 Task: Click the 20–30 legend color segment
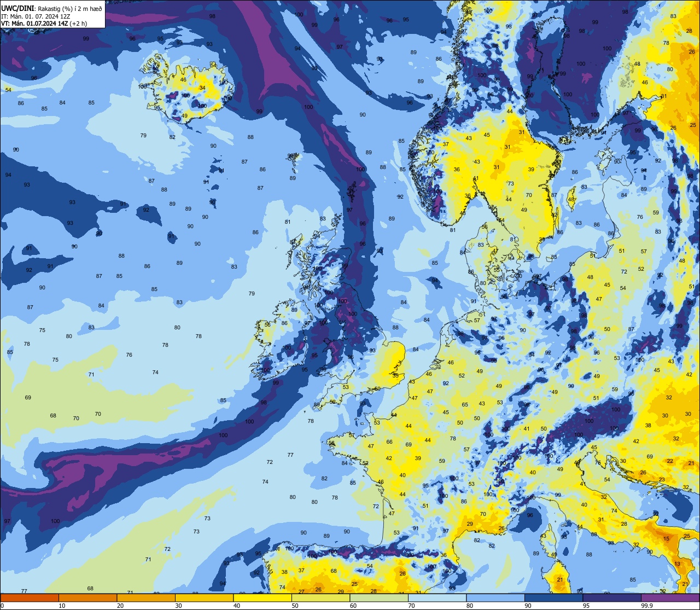pos(146,598)
